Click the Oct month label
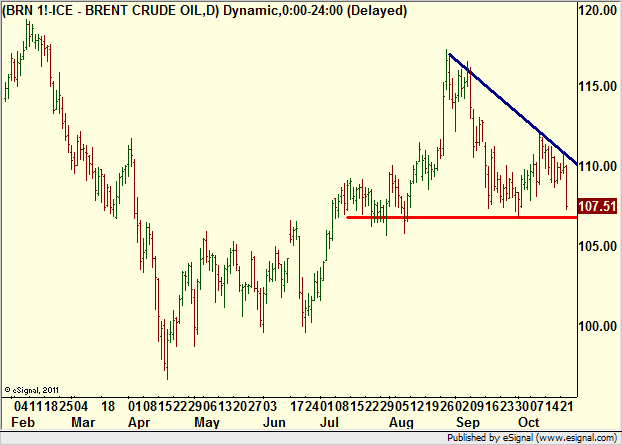Screen dimensions: 622x445 coord(529,422)
